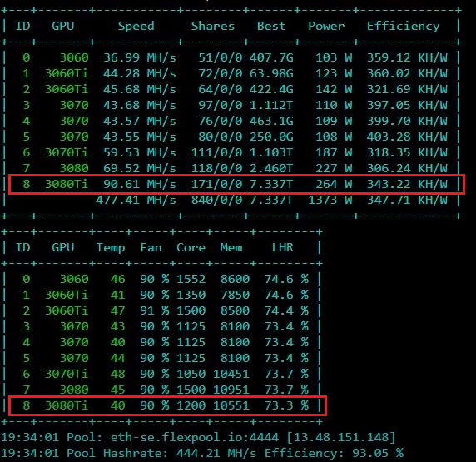Click the 43.57 MH/s speed value
Viewport: 476px width, 462px height.
click(140, 121)
